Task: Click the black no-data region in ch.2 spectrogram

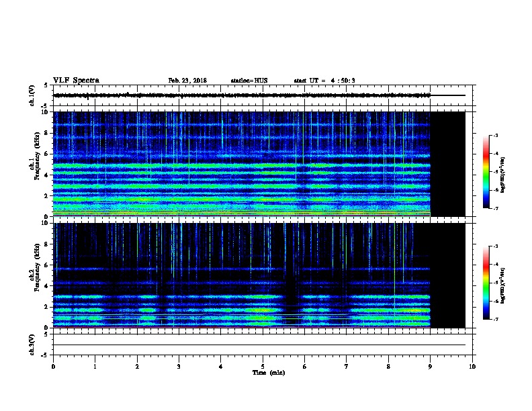Action: coord(448,275)
